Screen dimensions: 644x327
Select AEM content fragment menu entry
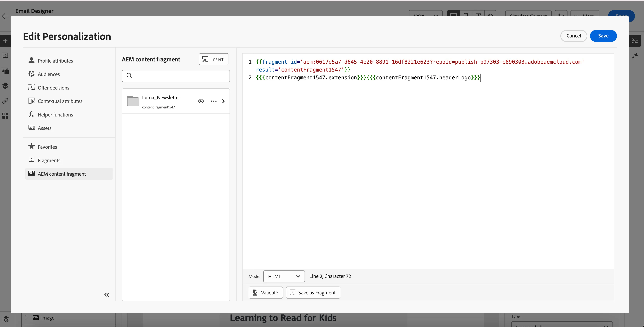[x=69, y=174]
